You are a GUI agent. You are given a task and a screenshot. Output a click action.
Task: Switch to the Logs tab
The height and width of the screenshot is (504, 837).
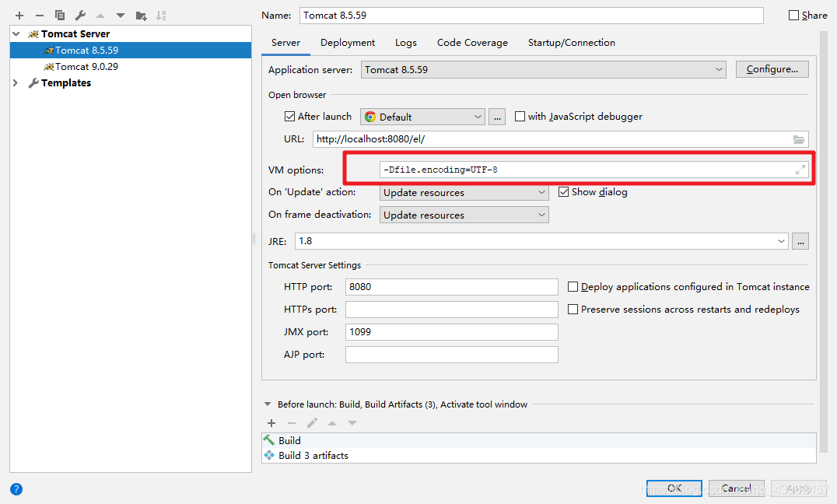point(406,43)
